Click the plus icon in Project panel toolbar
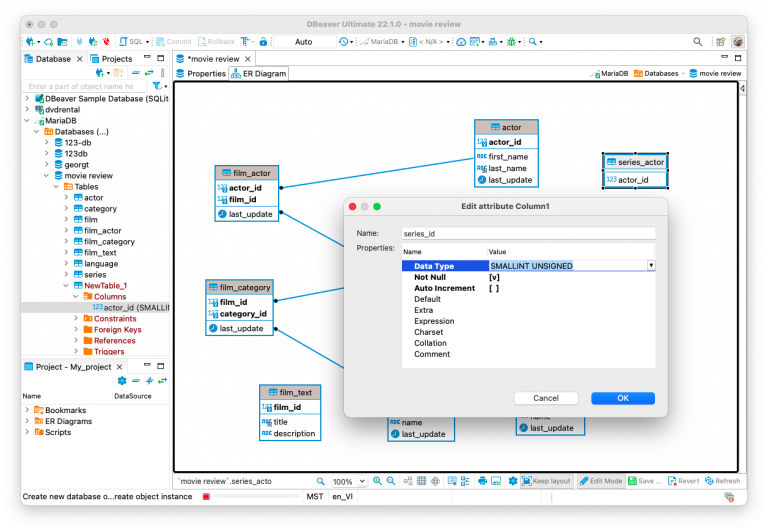The image size is (768, 531). [x=149, y=381]
